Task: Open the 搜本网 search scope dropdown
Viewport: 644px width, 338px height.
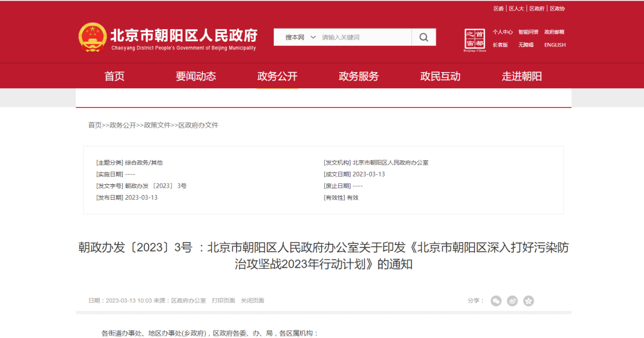Action: [x=300, y=38]
